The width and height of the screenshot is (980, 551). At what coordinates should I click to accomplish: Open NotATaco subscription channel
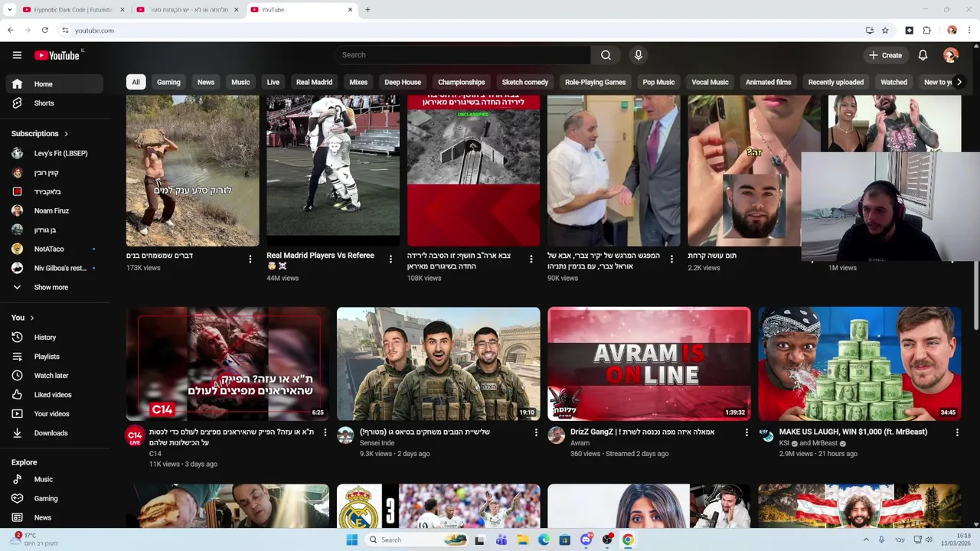pos(54,249)
